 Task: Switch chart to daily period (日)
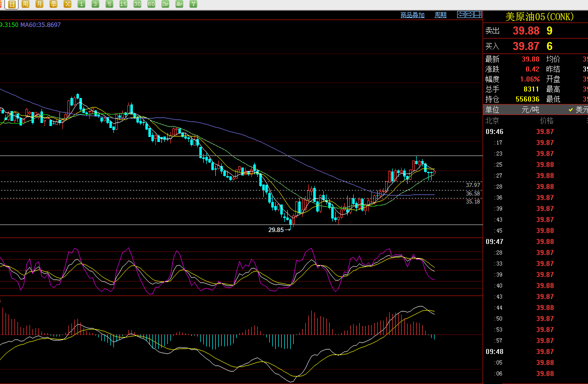coord(11,4)
